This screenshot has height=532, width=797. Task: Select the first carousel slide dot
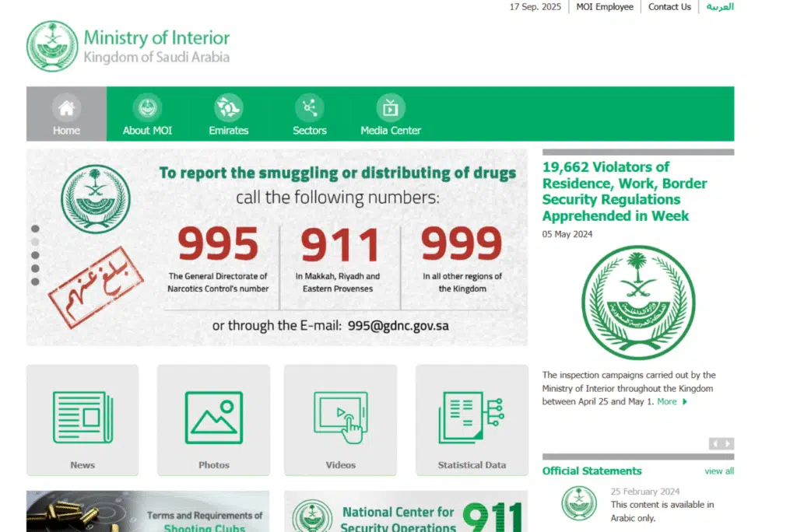point(35,229)
